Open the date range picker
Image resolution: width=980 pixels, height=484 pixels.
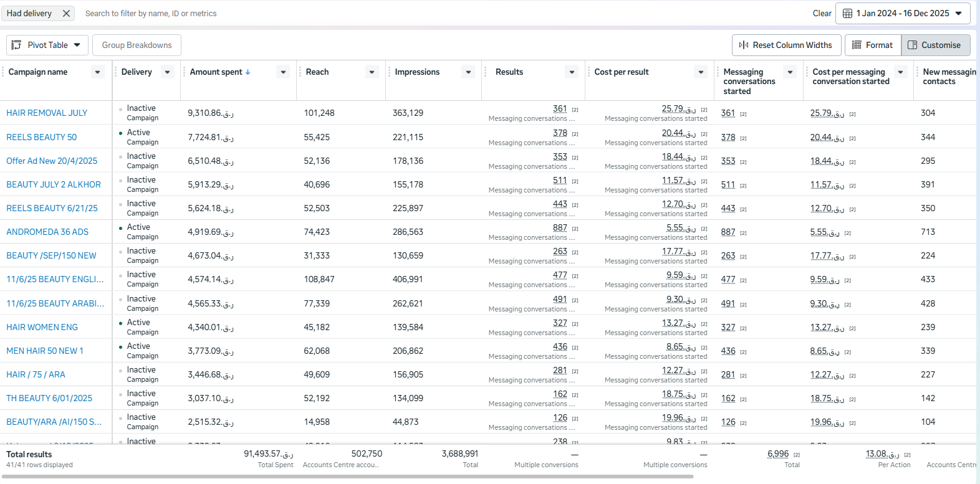[903, 13]
